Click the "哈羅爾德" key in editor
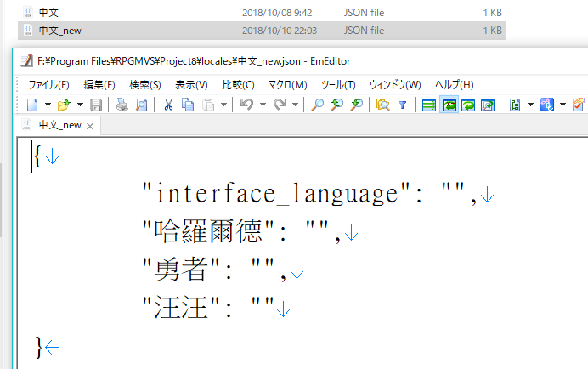This screenshot has height=369, width=588. 208,231
